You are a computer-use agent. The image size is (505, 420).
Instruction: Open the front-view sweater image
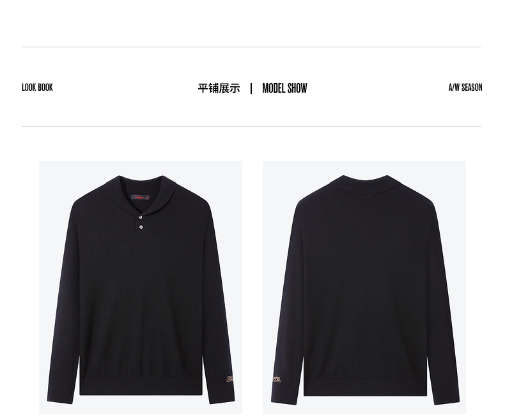point(141,287)
